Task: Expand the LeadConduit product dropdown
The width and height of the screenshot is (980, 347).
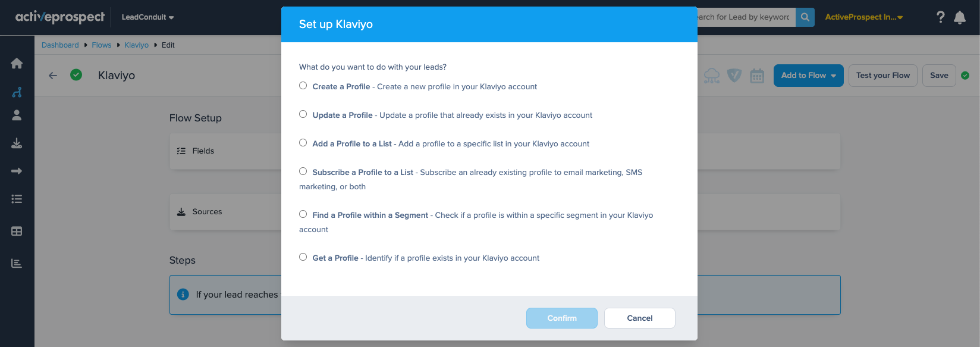Action: tap(147, 17)
